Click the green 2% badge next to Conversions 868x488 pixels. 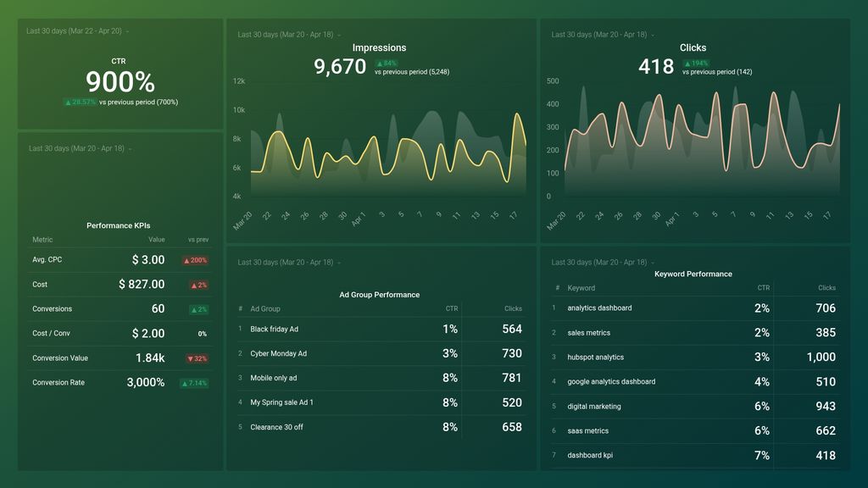tap(200, 309)
